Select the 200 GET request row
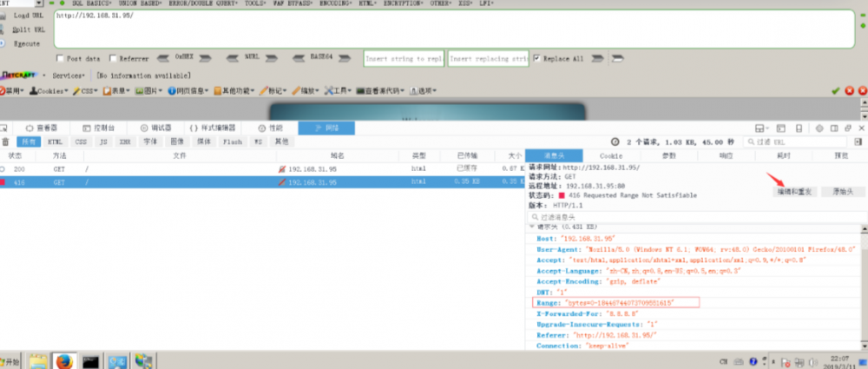The height and width of the screenshot is (369, 868). tap(262, 168)
